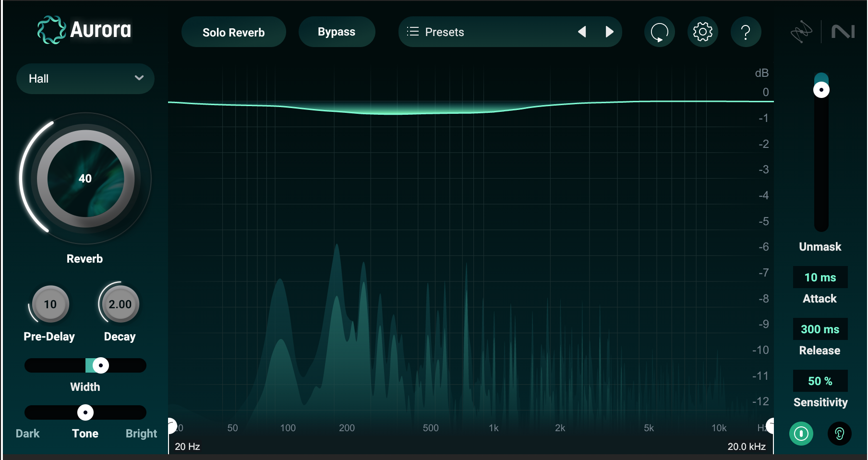Click the 300 ms Release value field
This screenshot has height=460, width=868.
tap(820, 329)
